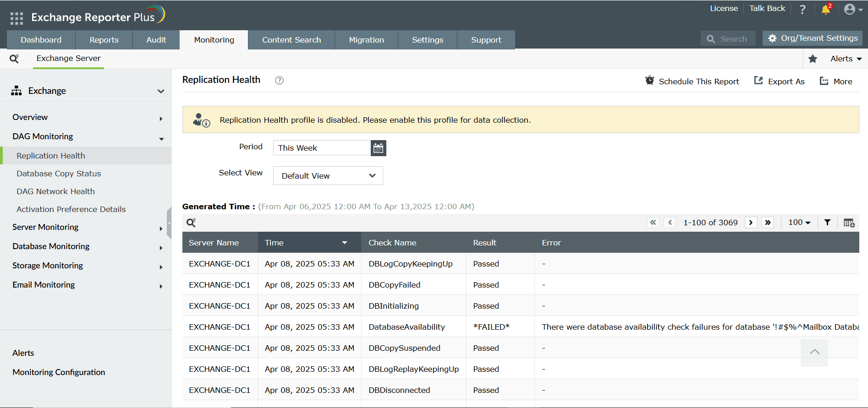Open the Support tab
The image size is (868, 408).
[x=486, y=40]
